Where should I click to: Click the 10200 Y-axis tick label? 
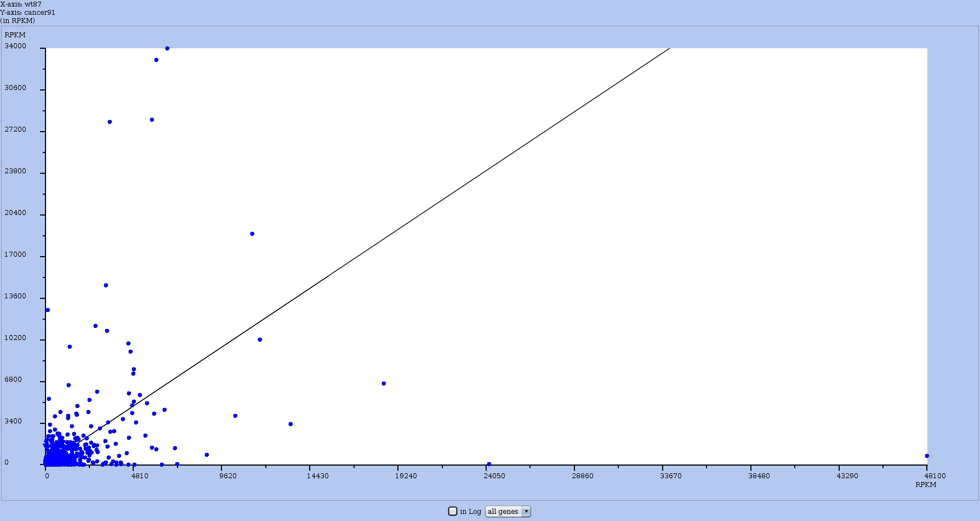[x=15, y=338]
